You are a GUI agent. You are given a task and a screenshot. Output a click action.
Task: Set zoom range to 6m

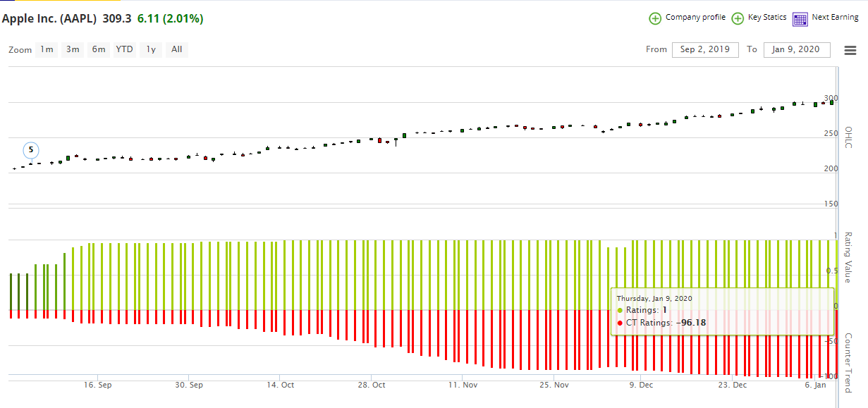point(99,49)
